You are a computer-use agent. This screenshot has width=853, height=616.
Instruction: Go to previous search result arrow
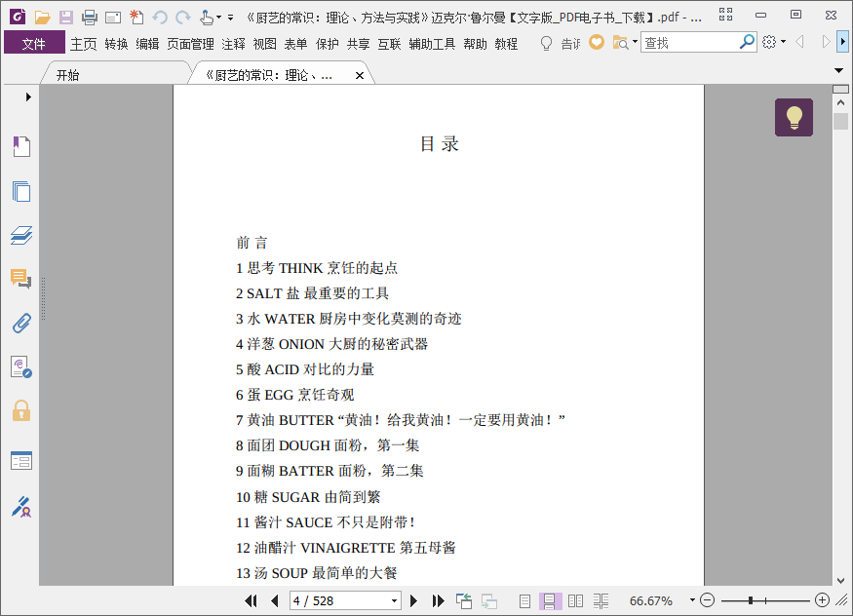799,42
